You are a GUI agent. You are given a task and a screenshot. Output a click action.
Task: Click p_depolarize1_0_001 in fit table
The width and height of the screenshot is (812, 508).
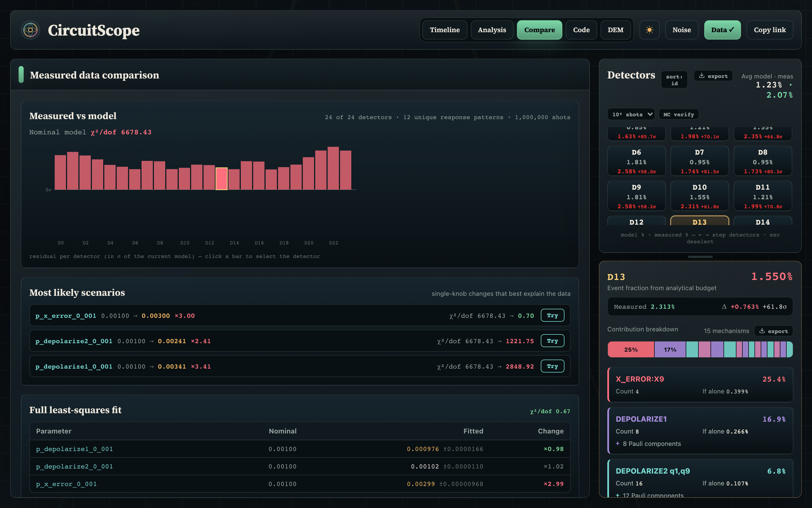pyautogui.click(x=74, y=449)
